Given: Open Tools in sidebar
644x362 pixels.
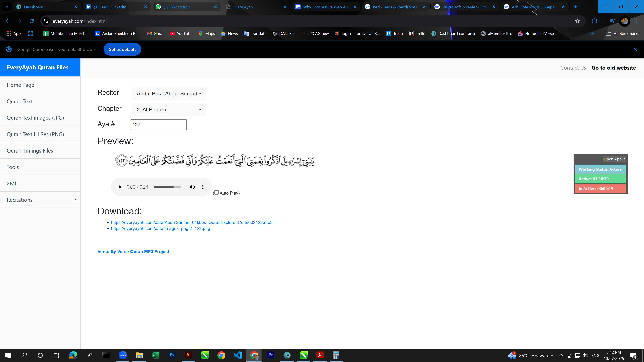Looking at the screenshot, I should pos(40,167).
